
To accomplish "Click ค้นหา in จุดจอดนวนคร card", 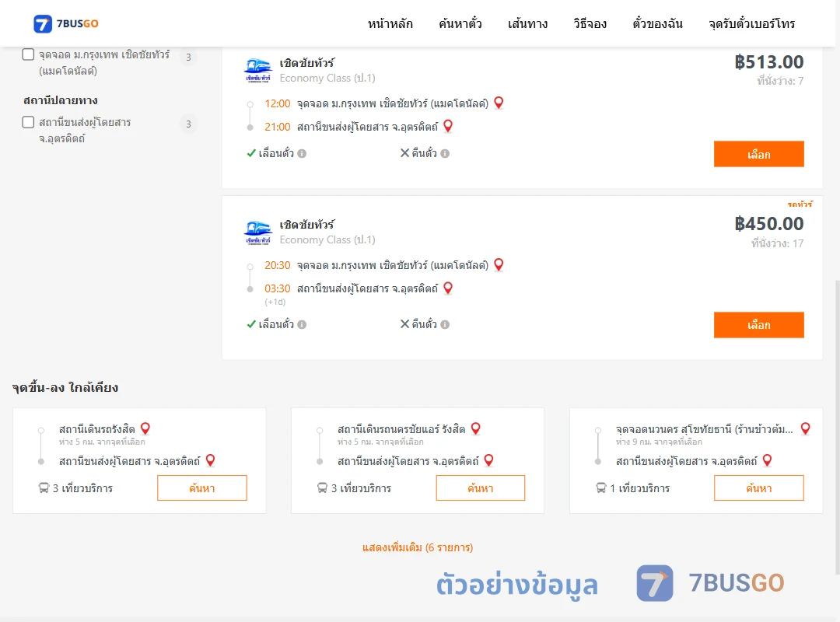I will (759, 488).
